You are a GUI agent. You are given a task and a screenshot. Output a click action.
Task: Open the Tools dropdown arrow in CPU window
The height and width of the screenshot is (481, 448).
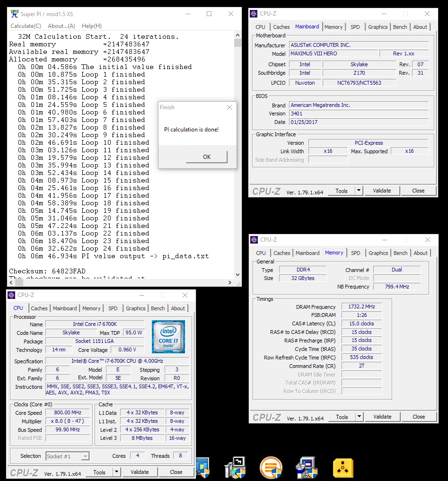pyautogui.click(x=116, y=472)
